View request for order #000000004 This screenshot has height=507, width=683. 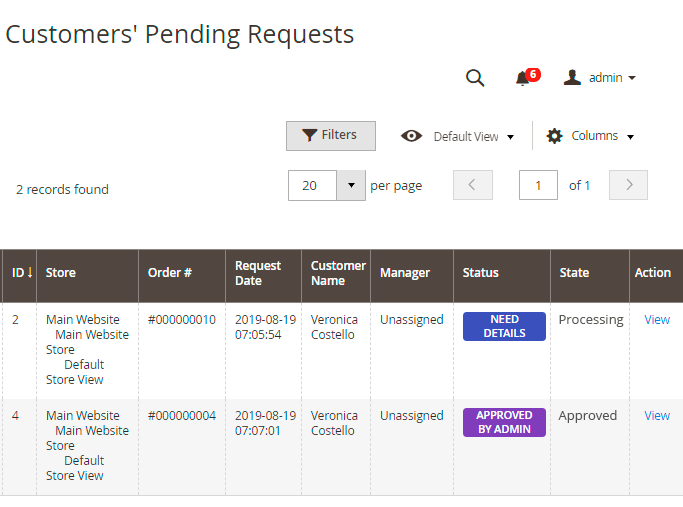(657, 416)
